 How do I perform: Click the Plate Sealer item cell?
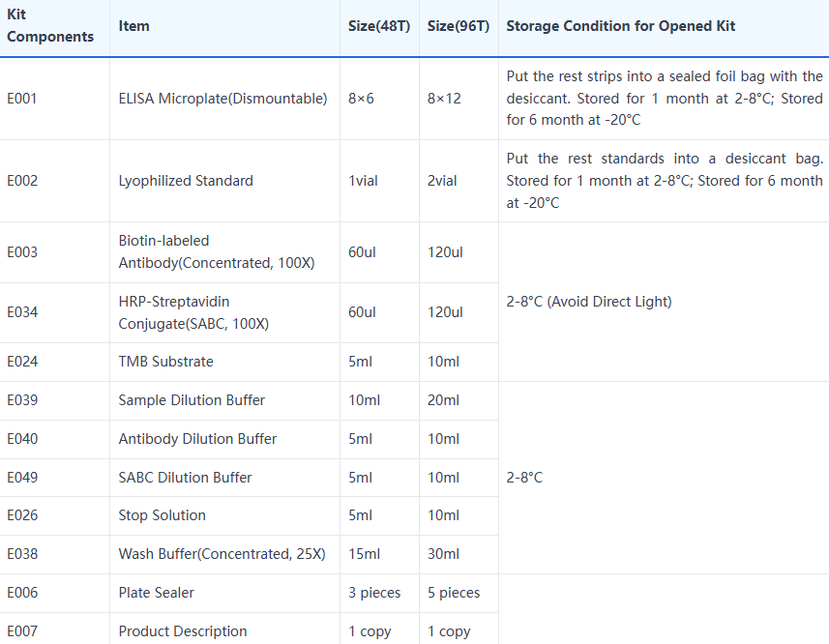(156, 593)
